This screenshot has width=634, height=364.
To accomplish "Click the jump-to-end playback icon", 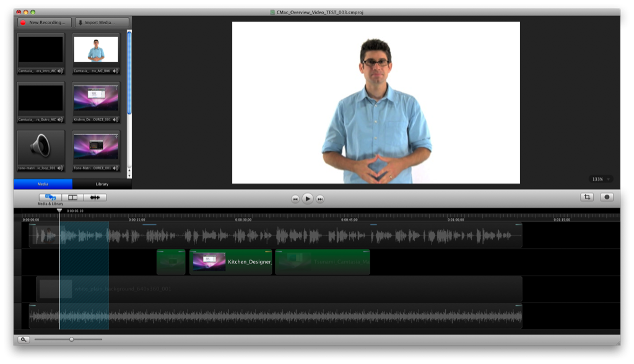I will point(320,199).
